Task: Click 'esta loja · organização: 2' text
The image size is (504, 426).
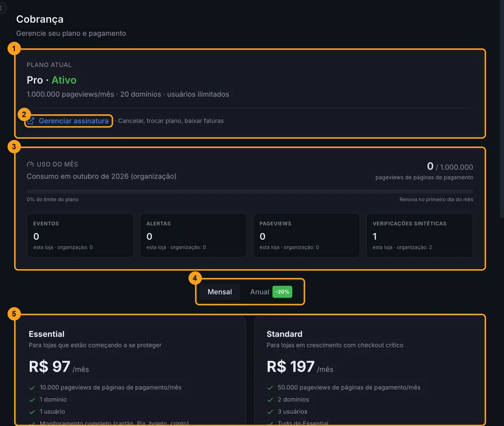Action: point(402,247)
